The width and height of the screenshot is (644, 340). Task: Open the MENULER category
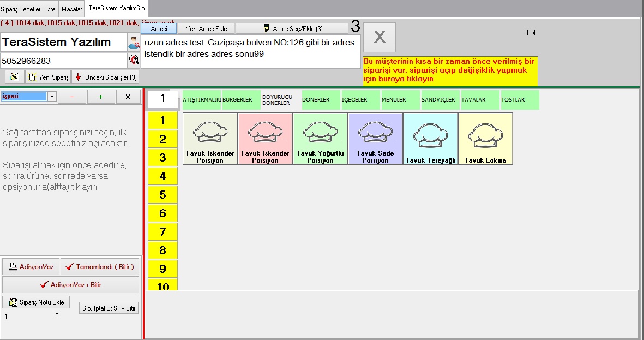(x=400, y=99)
